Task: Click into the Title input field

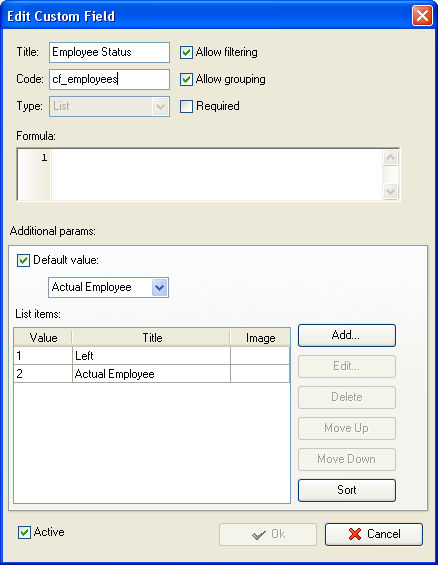Action: point(110,52)
